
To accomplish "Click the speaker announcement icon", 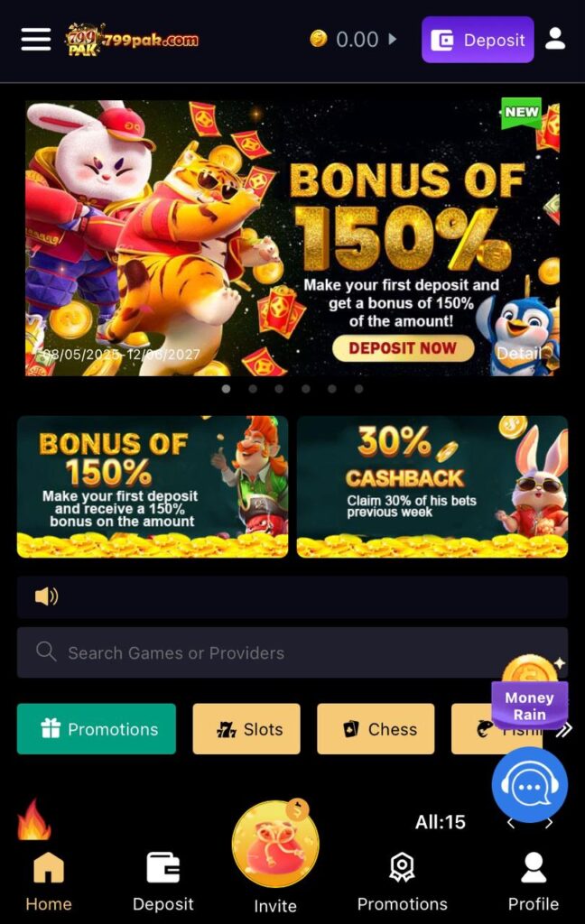I will click(46, 596).
